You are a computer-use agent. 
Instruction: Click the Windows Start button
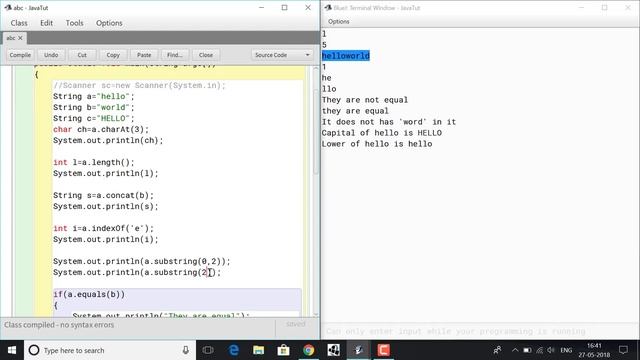(x=12, y=350)
